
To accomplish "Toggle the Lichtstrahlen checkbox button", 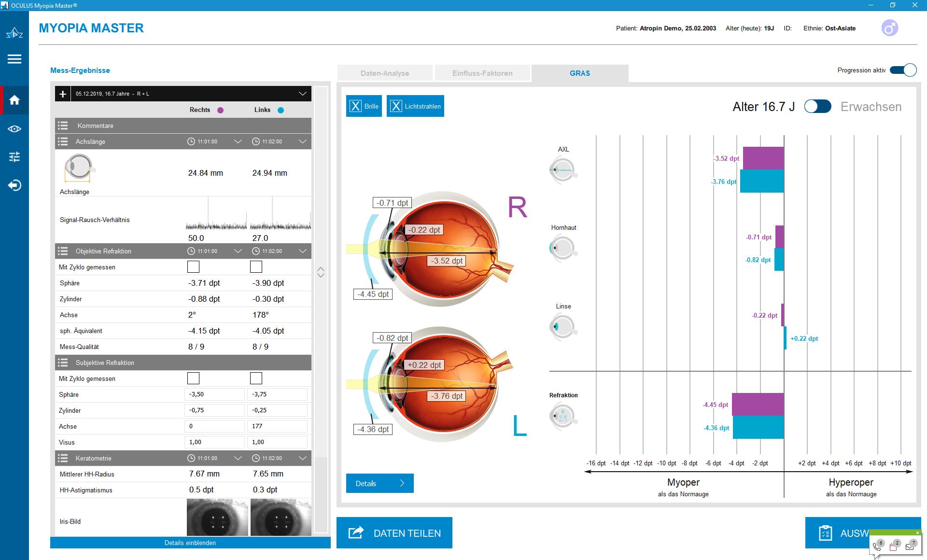I will [415, 106].
